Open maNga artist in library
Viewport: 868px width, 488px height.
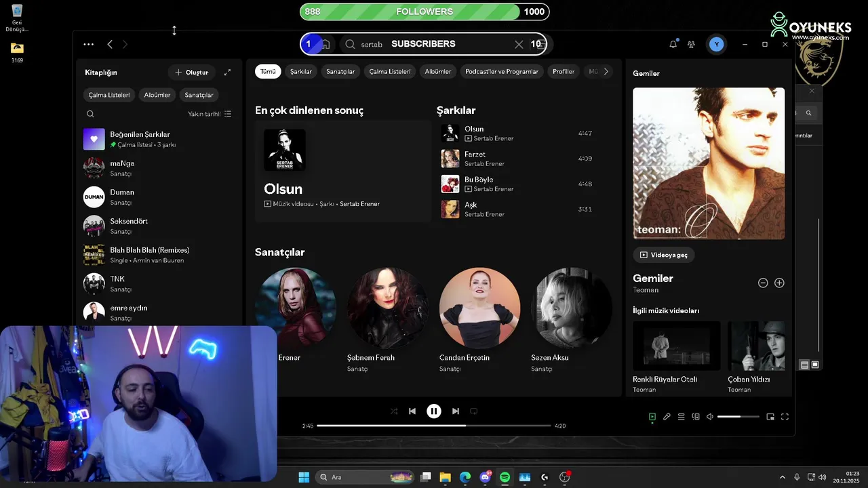[x=159, y=168]
